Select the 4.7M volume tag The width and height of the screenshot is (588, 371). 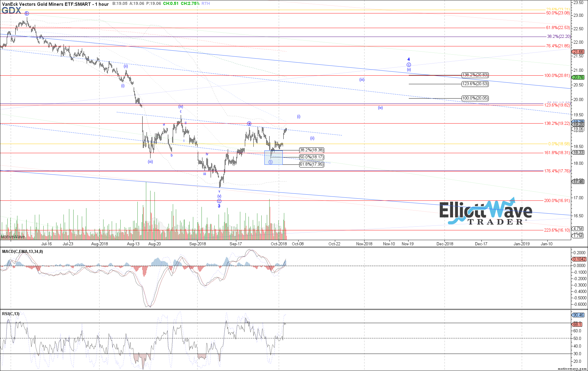click(579, 229)
